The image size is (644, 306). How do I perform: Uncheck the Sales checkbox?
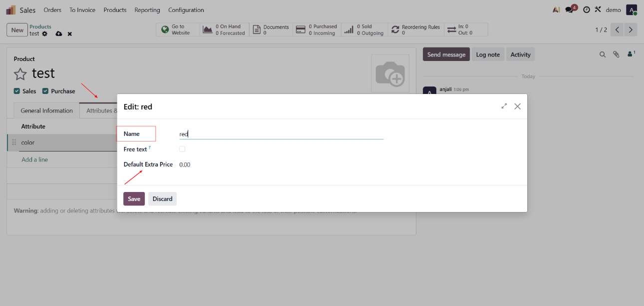coord(17,91)
